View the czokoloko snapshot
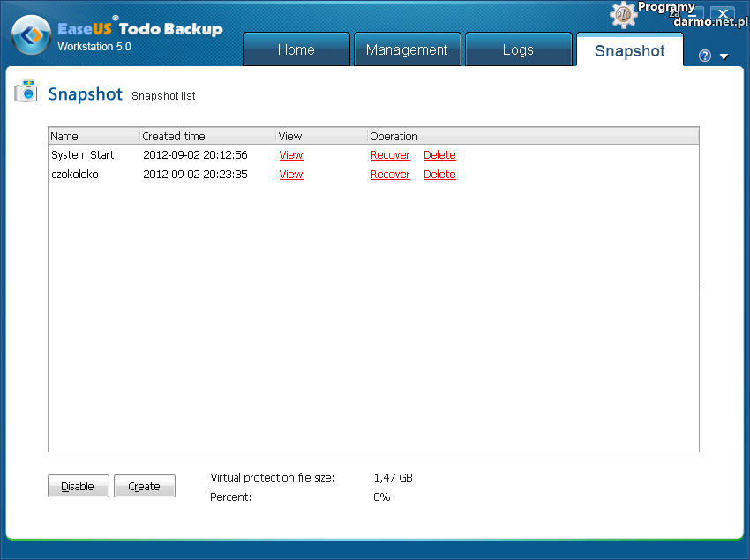This screenshot has width=750, height=560. tap(291, 175)
